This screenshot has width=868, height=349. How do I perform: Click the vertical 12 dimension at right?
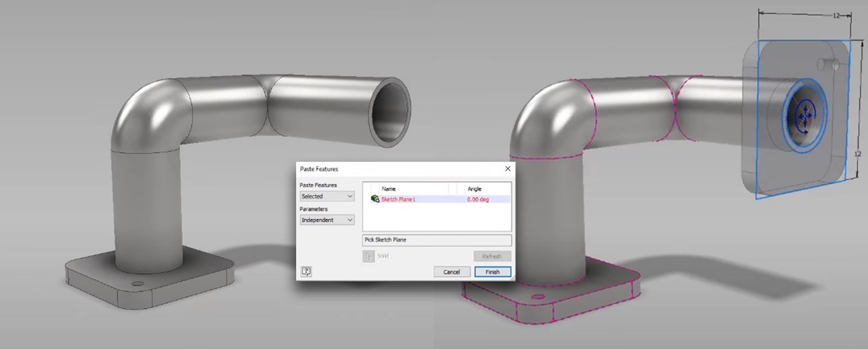tap(858, 153)
